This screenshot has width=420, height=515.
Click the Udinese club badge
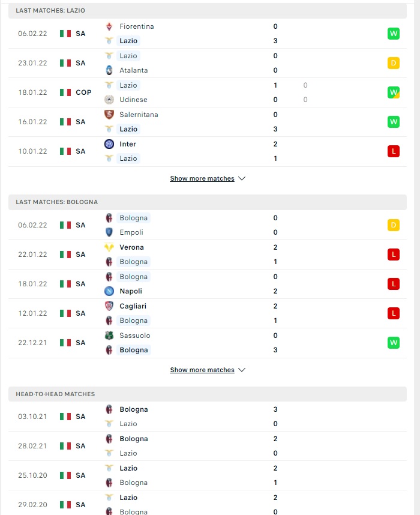pyautogui.click(x=109, y=100)
